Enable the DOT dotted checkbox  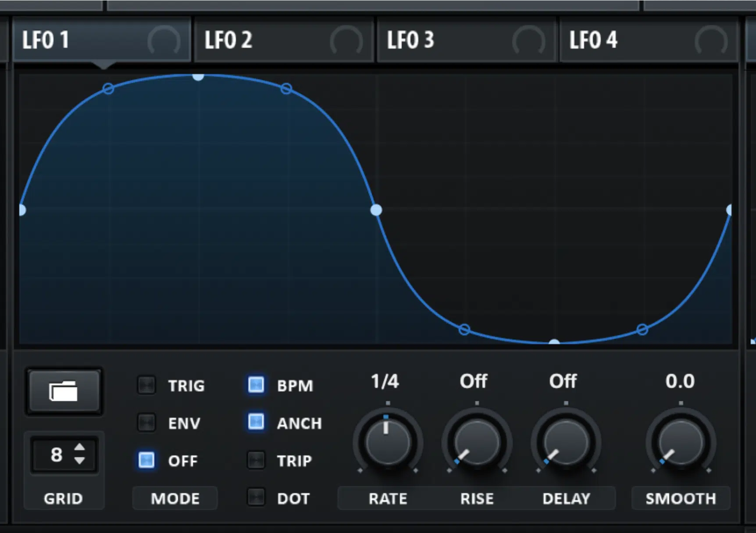[x=256, y=497]
